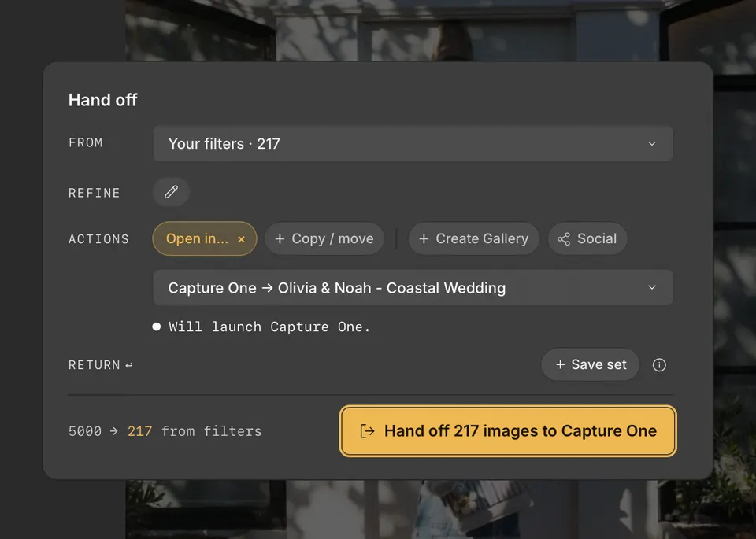The height and width of the screenshot is (539, 756).
Task: Click the FROM label
Action: 86,142
